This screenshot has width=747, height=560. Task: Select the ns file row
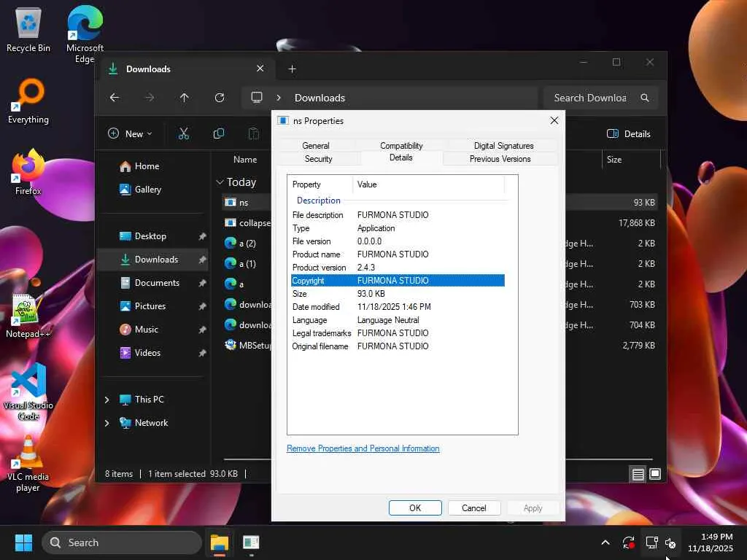(246, 203)
